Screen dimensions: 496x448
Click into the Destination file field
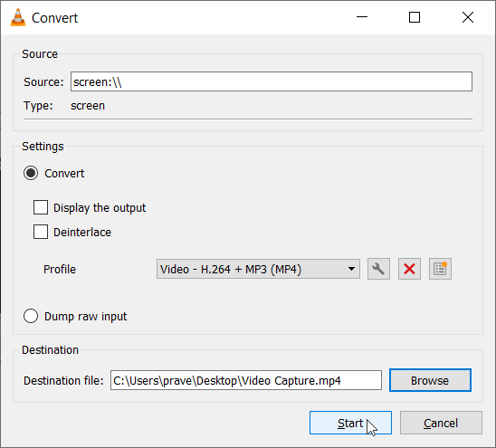coord(246,380)
